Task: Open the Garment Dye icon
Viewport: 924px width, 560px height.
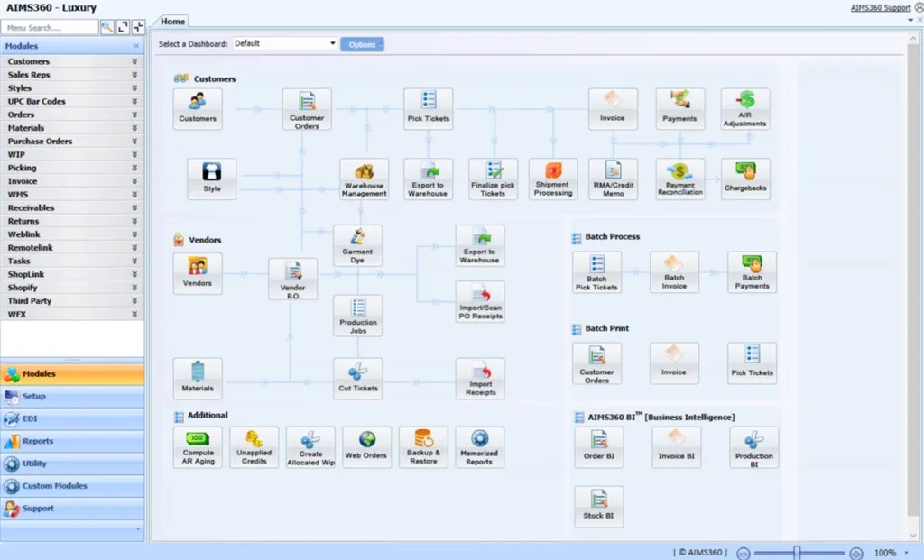Action: (x=357, y=245)
